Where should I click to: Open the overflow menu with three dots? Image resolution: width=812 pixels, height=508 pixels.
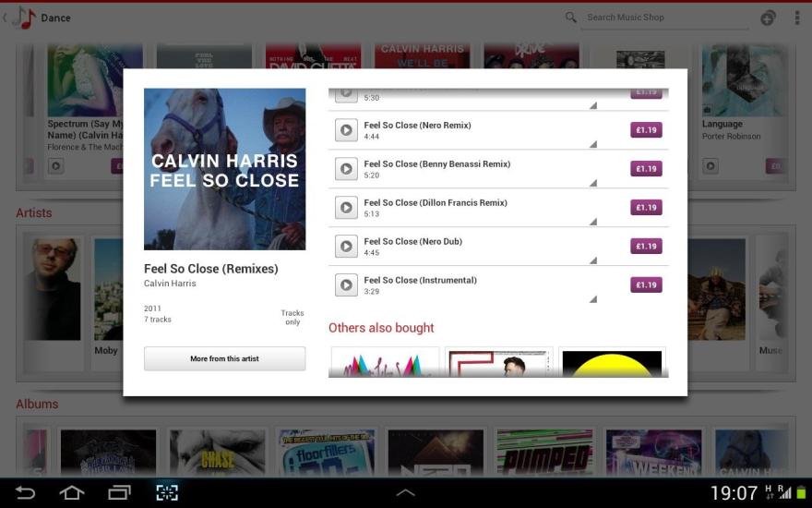pos(796,18)
